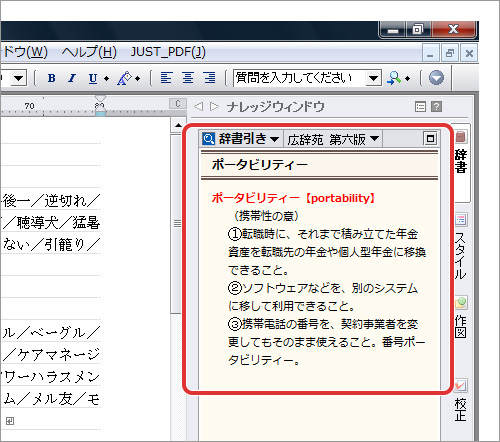The height and width of the screenshot is (442, 500).
Task: Open the font size dropdown arrow
Action: [18, 78]
